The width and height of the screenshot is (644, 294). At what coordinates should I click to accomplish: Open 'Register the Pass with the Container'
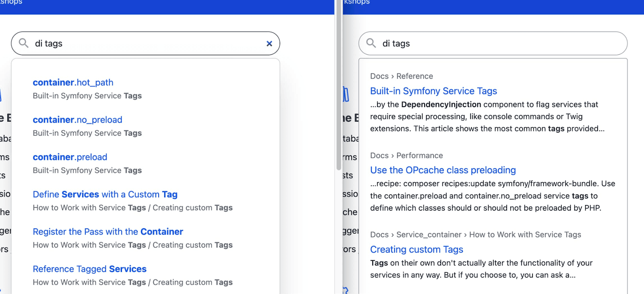tap(108, 232)
